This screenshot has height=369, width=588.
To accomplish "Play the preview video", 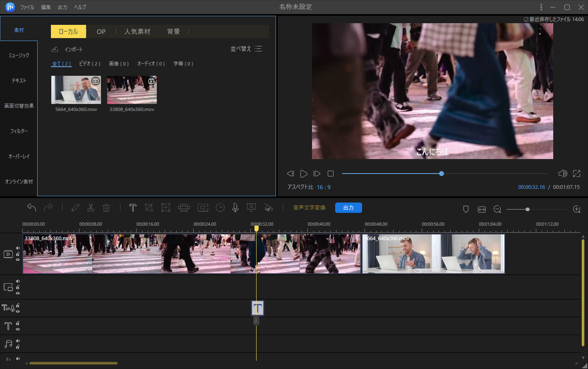I will (304, 174).
